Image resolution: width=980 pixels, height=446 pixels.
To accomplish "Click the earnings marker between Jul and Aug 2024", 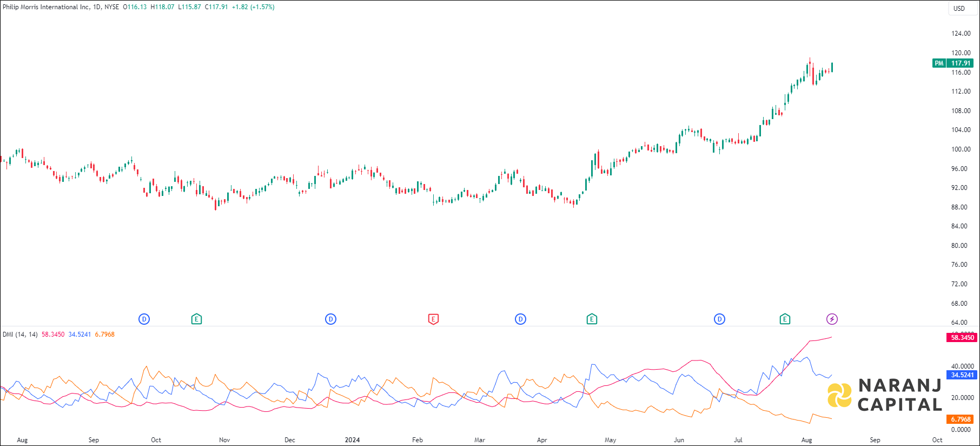I will tap(785, 319).
